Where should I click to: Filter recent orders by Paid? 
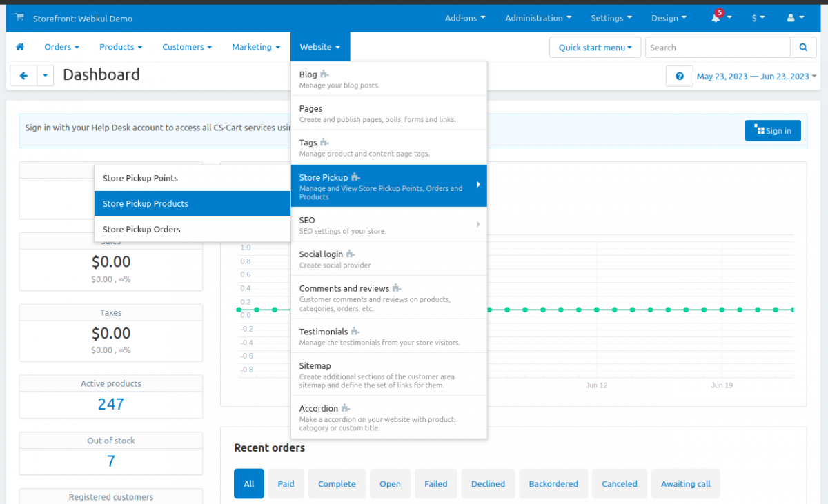[x=286, y=484]
